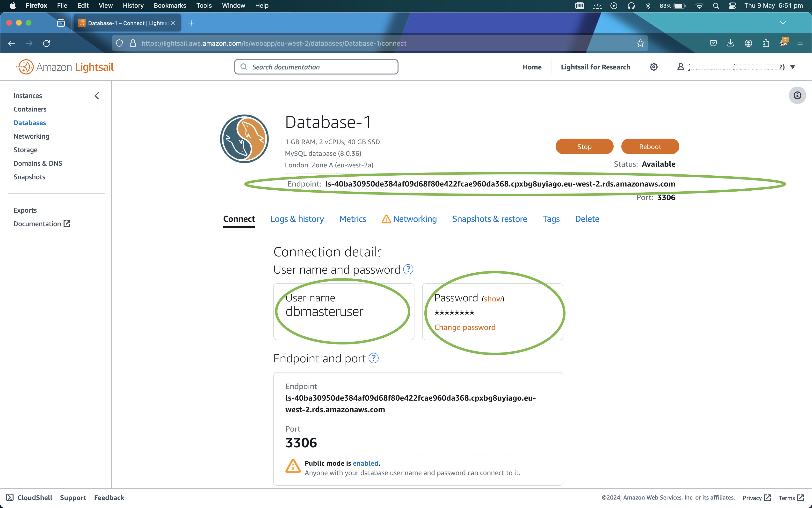Open Exports in the sidebar
This screenshot has height=508, width=812.
25,210
